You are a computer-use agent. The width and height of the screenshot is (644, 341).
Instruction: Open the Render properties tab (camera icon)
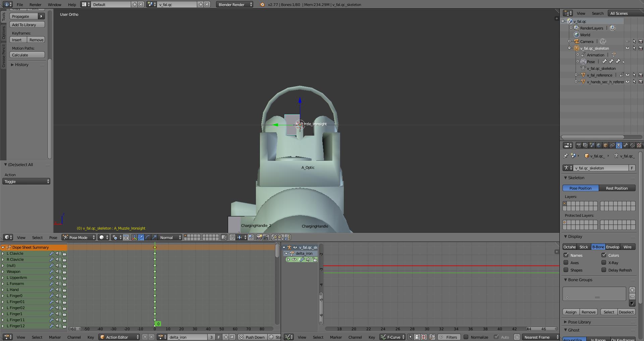[x=579, y=145]
